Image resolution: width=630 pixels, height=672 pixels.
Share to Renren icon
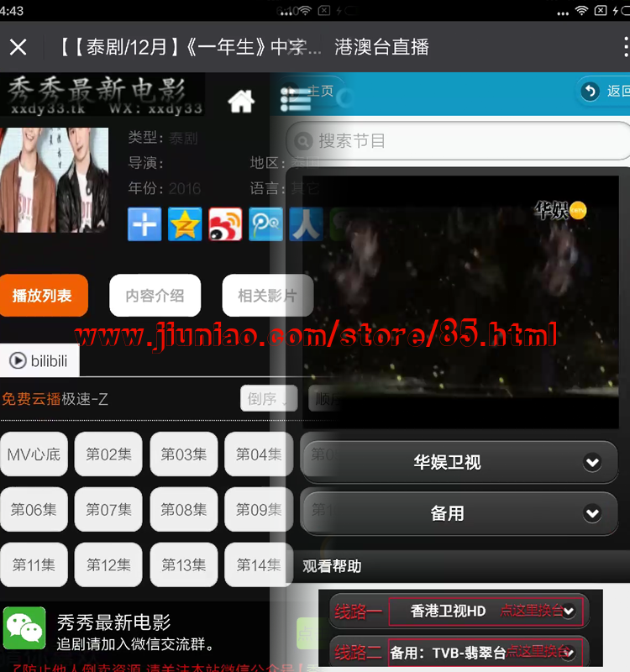306,224
